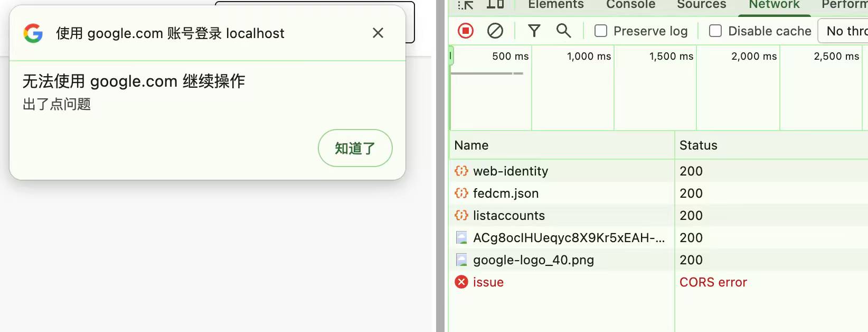Screen dimensions: 868x332
Task: Click the 500 ms timeline marker
Action: (510, 56)
